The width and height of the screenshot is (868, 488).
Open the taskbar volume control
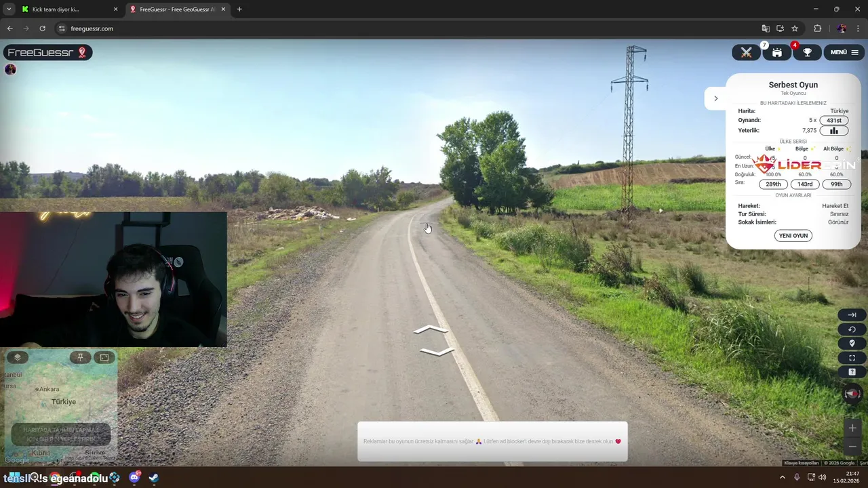click(823, 478)
